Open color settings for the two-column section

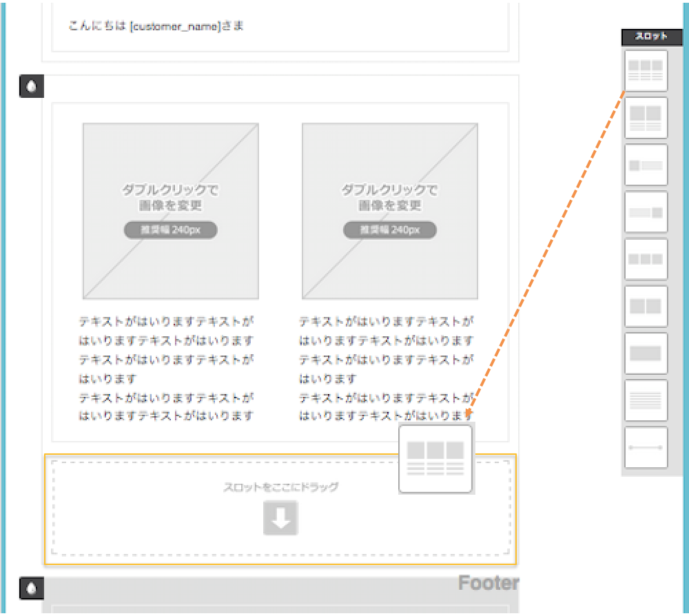click(x=32, y=87)
